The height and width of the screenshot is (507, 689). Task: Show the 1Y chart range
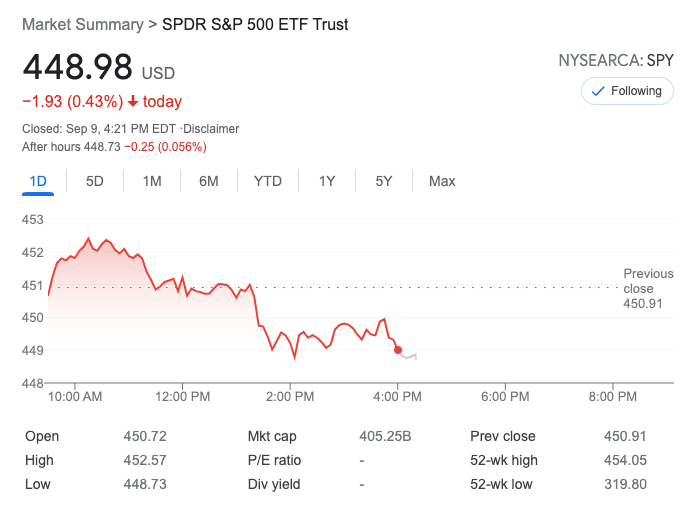(x=327, y=181)
